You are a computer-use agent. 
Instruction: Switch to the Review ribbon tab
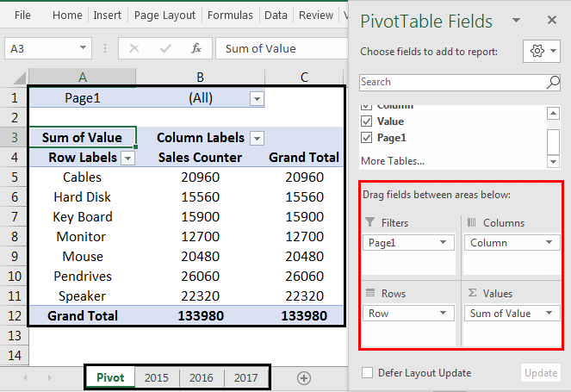[316, 16]
